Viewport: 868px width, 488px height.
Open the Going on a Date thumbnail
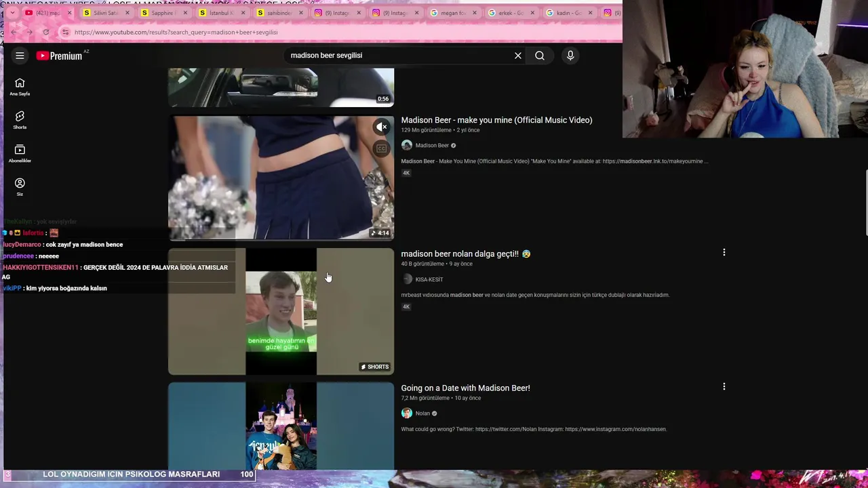tap(281, 426)
